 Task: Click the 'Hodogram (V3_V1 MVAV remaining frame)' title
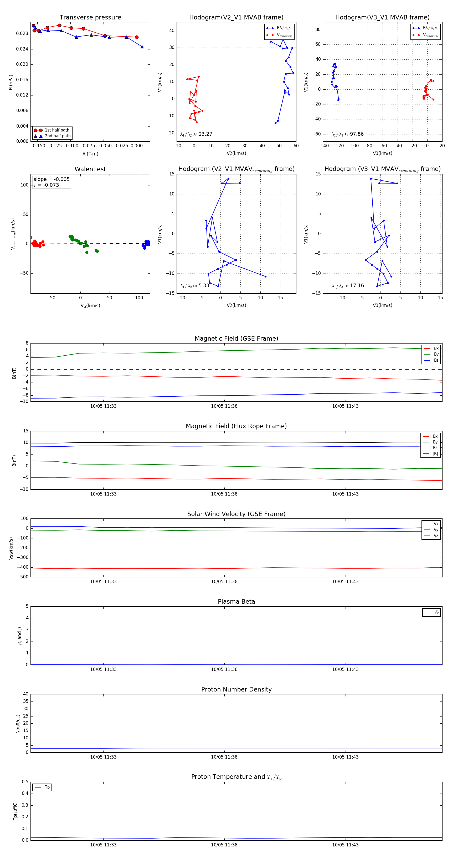pos(382,169)
